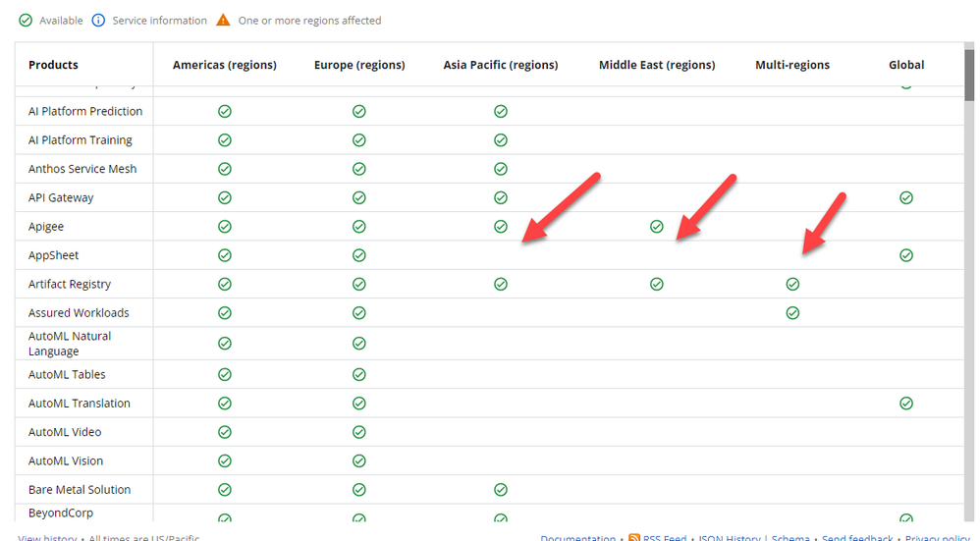Open the Privacy policy footer link
Image resolution: width=980 pixels, height=541 pixels.
point(937,537)
